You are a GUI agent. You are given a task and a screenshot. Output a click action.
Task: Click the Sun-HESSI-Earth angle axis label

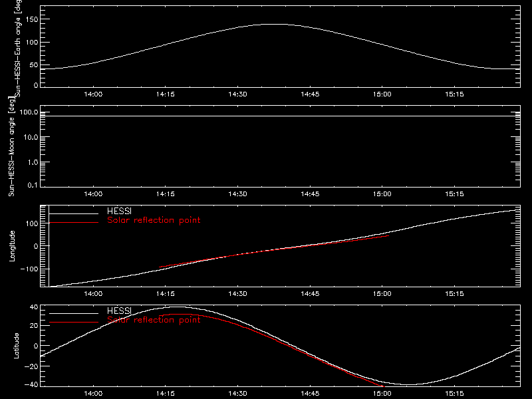18,49
